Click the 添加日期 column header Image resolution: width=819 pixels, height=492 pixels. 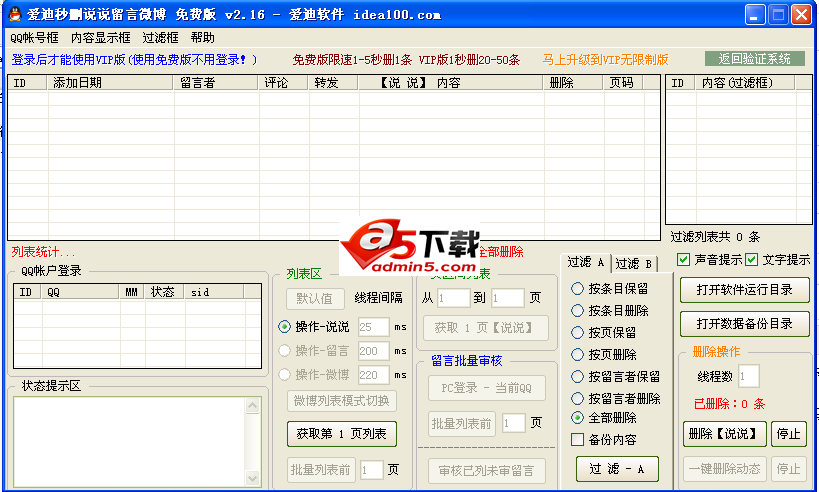click(111, 83)
